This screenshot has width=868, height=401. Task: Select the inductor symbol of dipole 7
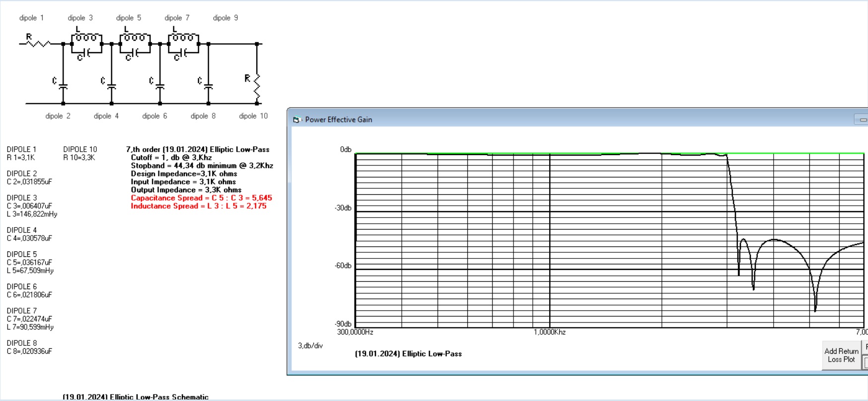183,37
